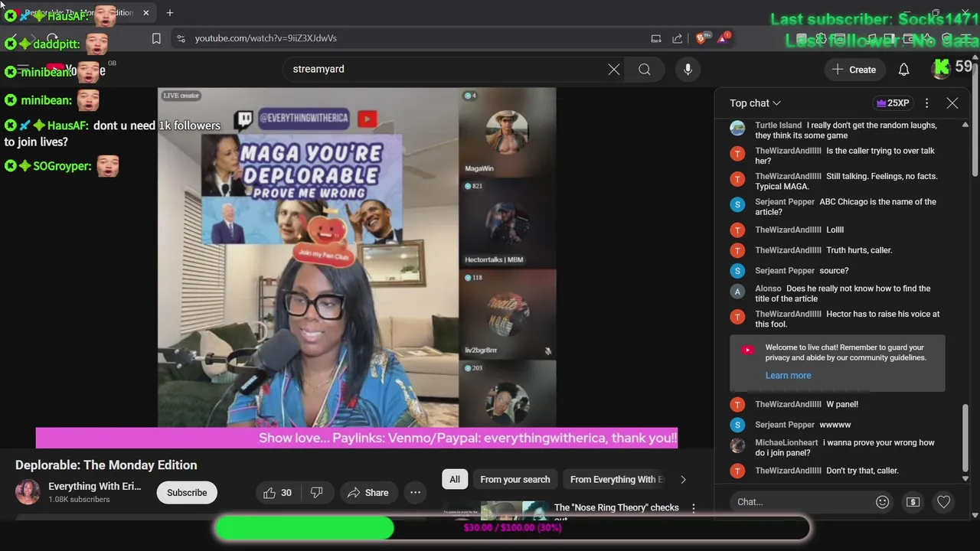Follow the Learn more link in chat
The height and width of the screenshot is (551, 980).
tap(788, 376)
